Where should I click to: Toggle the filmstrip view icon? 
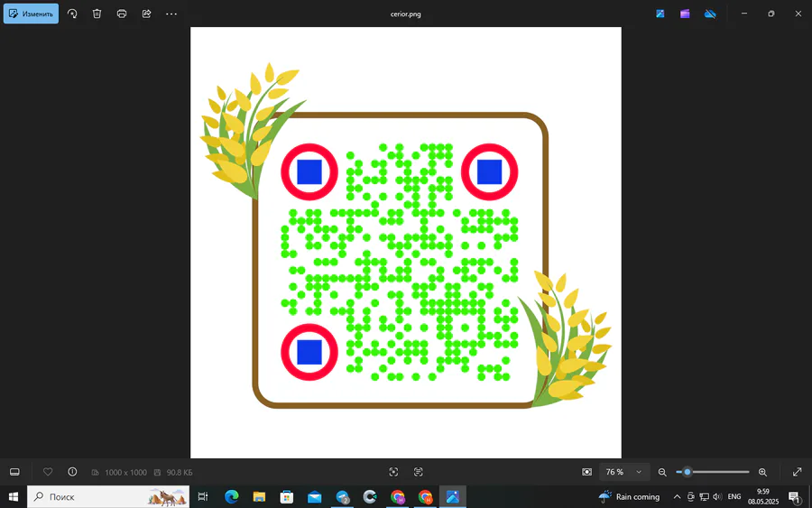[15, 472]
